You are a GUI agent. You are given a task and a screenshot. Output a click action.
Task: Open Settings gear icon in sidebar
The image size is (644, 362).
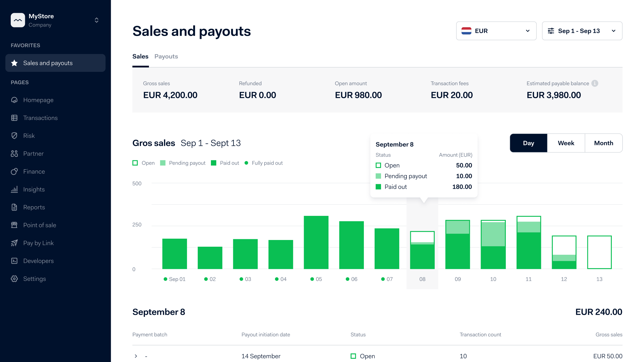point(14,279)
